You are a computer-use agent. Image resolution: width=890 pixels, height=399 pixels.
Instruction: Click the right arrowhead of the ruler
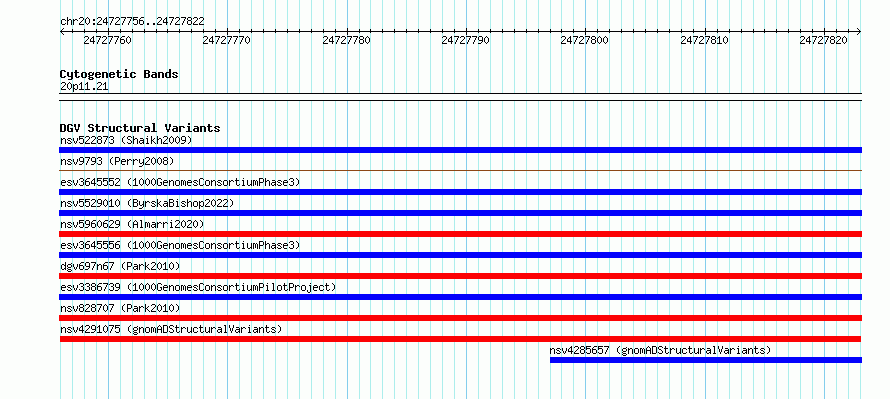pyautogui.click(x=859, y=32)
